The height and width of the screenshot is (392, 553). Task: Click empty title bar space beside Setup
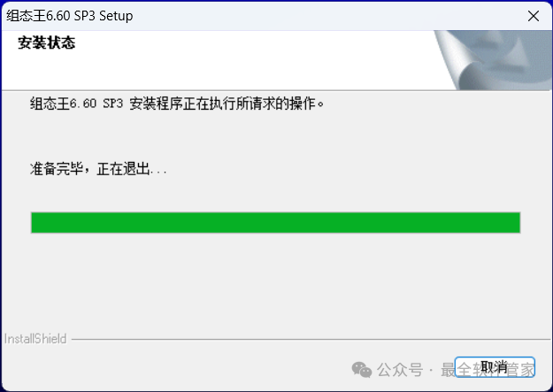click(x=328, y=16)
